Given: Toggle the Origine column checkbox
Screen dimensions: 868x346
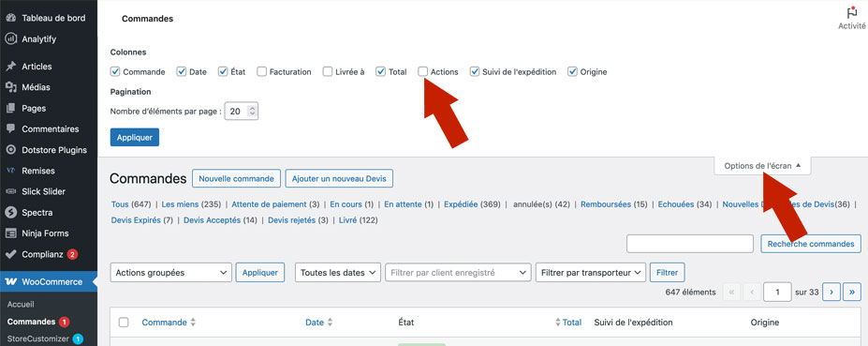Looking at the screenshot, I should click(x=572, y=71).
